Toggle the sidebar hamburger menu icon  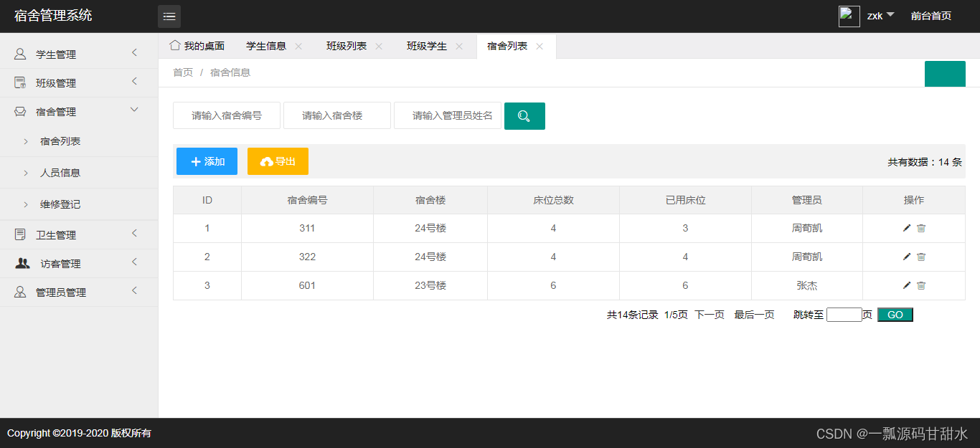[x=169, y=16]
